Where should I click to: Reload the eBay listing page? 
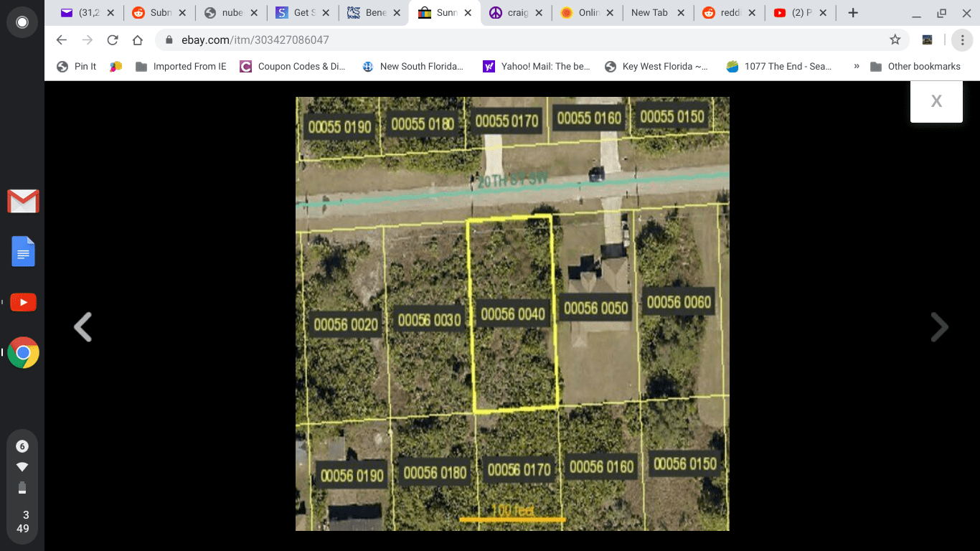click(113, 41)
